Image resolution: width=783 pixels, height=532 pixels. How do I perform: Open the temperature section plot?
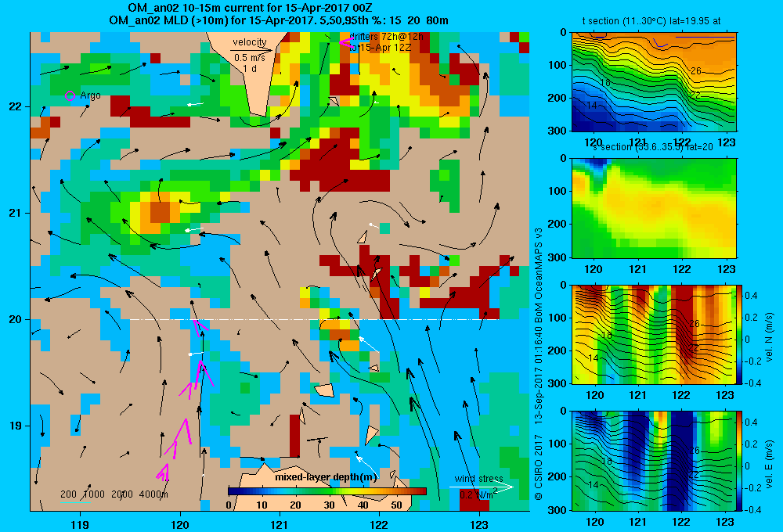pos(654,82)
